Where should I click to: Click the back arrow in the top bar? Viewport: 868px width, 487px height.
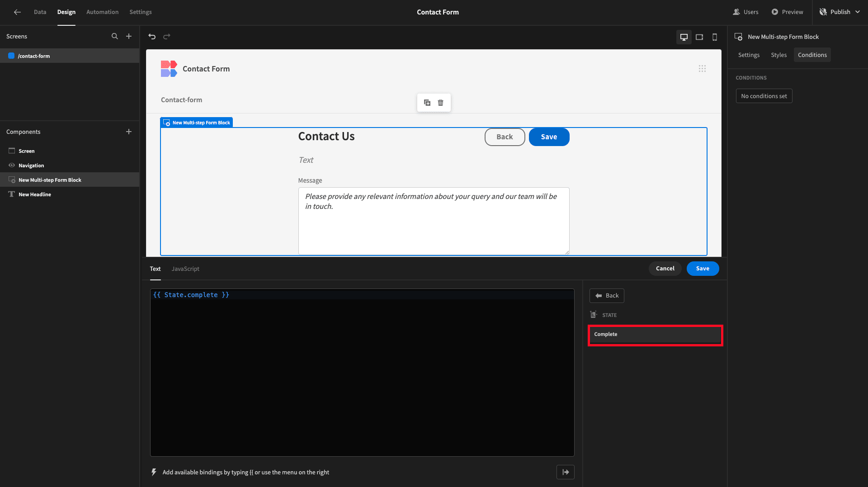point(17,12)
